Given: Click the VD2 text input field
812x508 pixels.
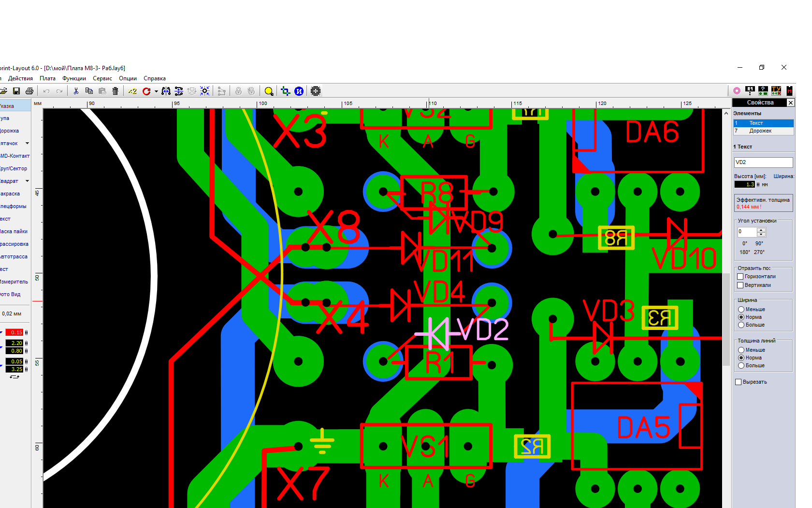Looking at the screenshot, I should click(x=763, y=162).
